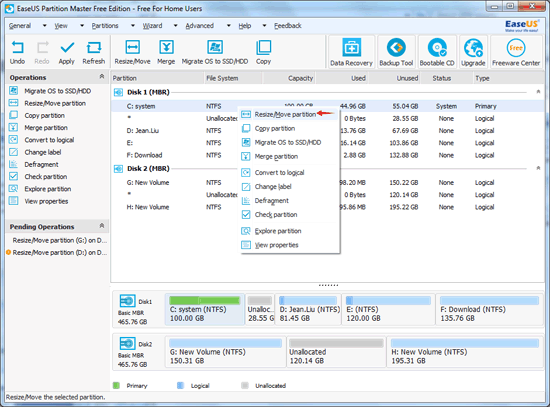
Task: Open the Bootable CD tool
Action: [x=437, y=52]
